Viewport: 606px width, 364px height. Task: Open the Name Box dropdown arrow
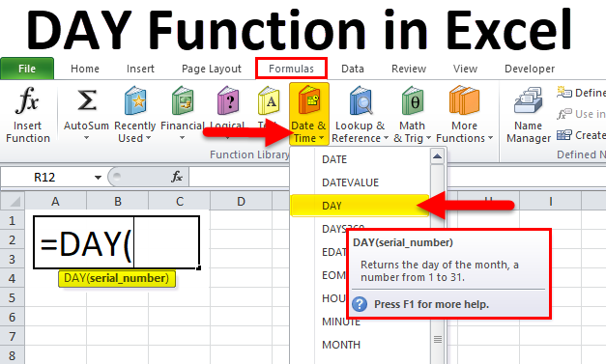[98, 178]
